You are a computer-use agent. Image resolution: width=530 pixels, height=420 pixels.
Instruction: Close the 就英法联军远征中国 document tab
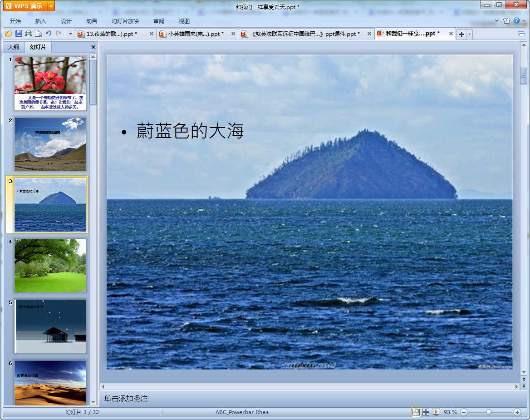pos(369,34)
